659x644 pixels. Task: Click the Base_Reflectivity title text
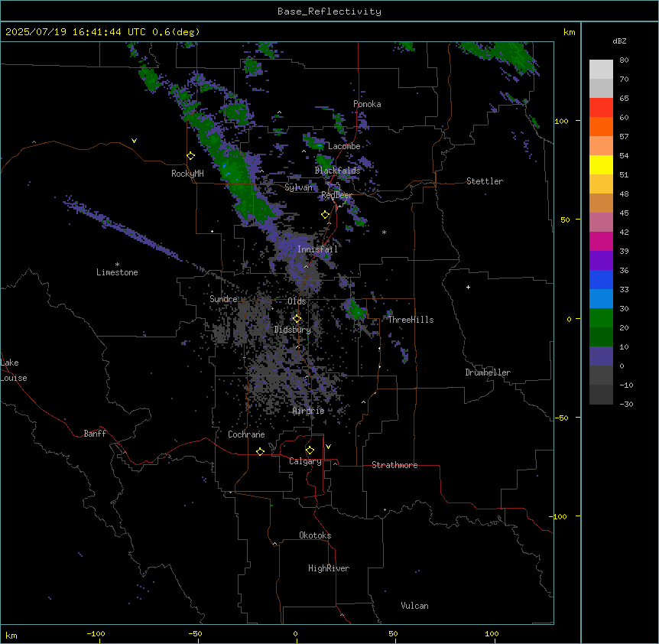pyautogui.click(x=329, y=11)
